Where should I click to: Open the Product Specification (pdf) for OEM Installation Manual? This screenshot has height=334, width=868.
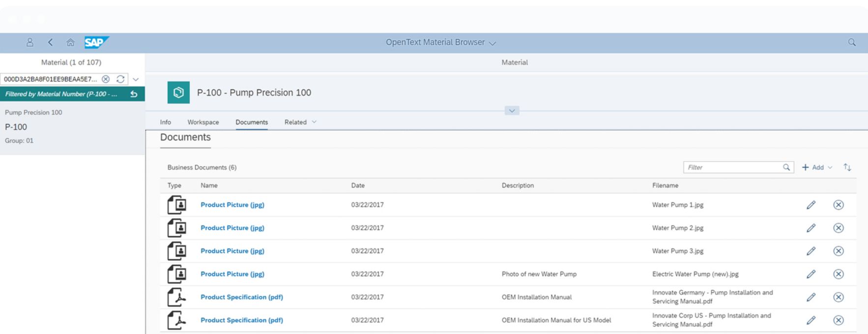pyautogui.click(x=241, y=297)
